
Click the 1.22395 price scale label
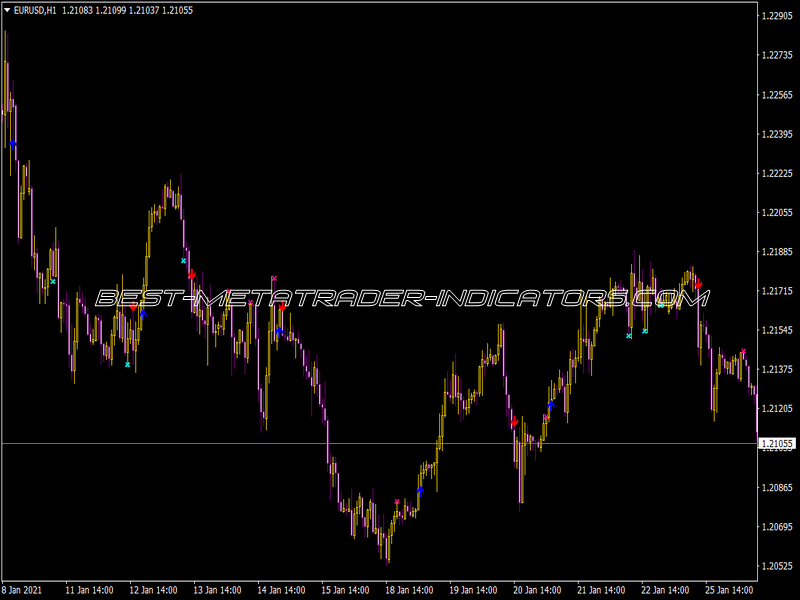[777, 134]
